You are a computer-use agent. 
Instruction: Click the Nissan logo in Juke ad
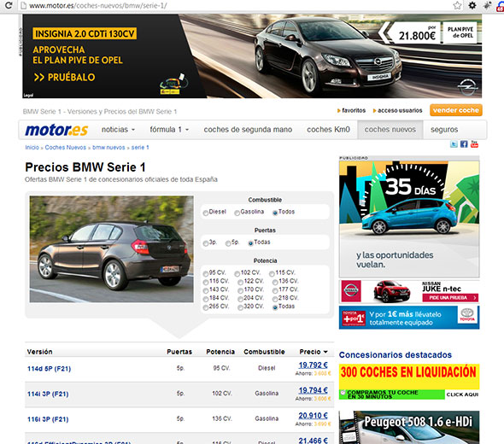351,291
